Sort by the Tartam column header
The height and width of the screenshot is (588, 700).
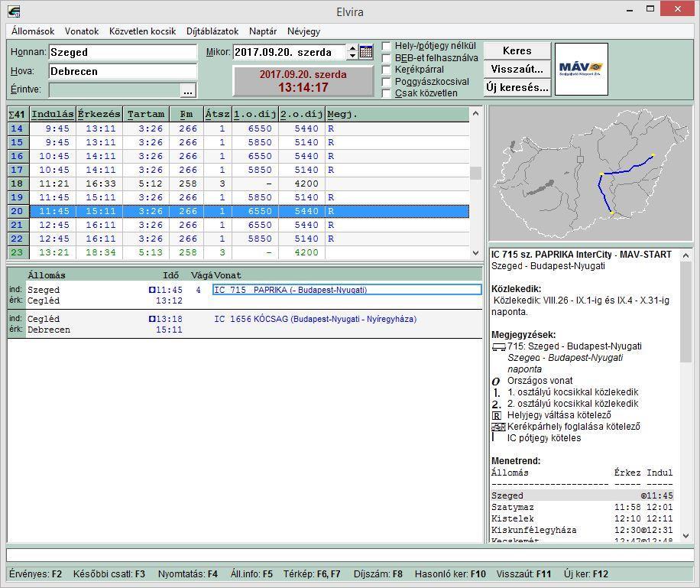click(146, 115)
